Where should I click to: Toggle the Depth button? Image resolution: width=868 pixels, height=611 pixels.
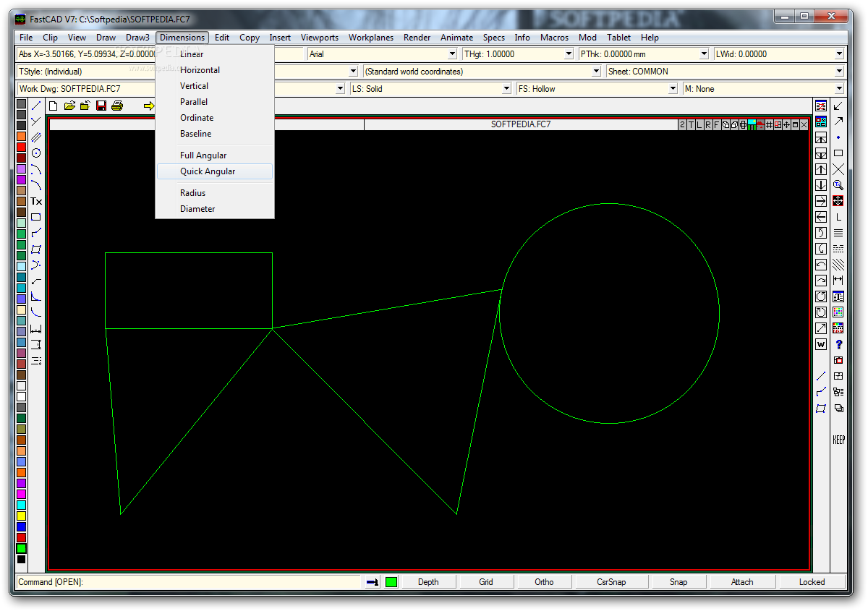tap(428, 582)
